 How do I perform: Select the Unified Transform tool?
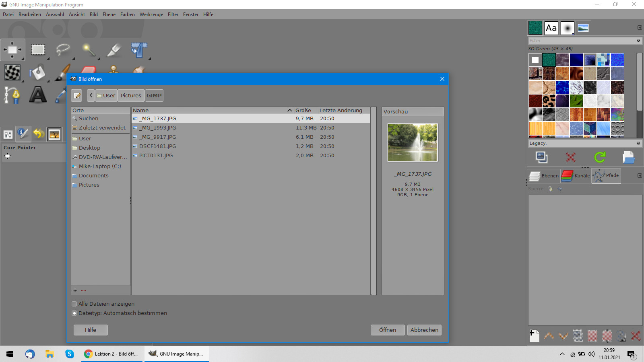click(139, 50)
